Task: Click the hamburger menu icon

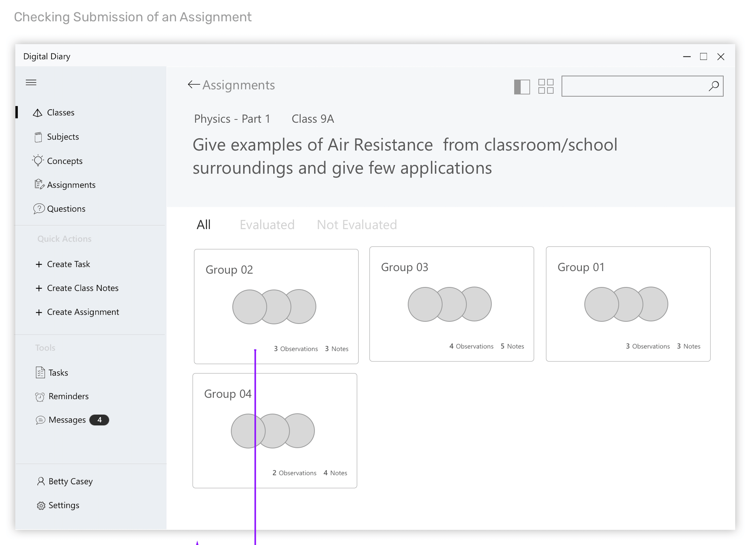Action: coord(31,82)
